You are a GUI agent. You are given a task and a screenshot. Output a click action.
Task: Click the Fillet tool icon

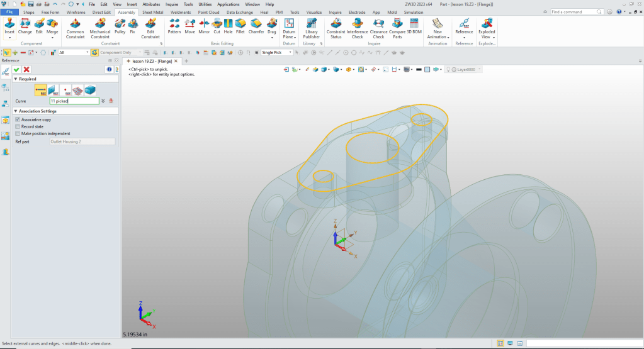(x=240, y=26)
